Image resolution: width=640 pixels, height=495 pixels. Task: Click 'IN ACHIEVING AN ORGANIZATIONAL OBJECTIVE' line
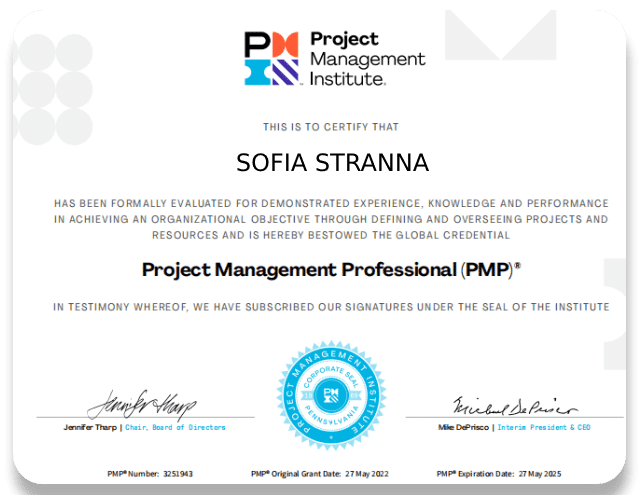pyautogui.click(x=331, y=219)
